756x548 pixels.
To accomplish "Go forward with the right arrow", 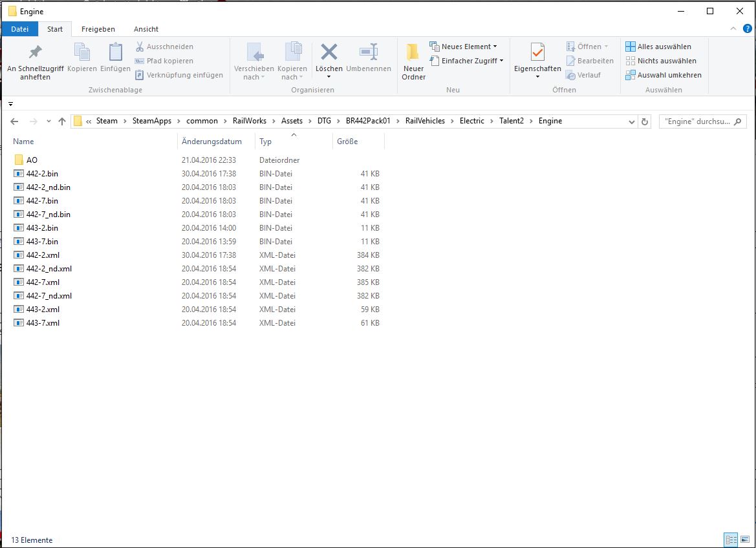I will point(33,121).
